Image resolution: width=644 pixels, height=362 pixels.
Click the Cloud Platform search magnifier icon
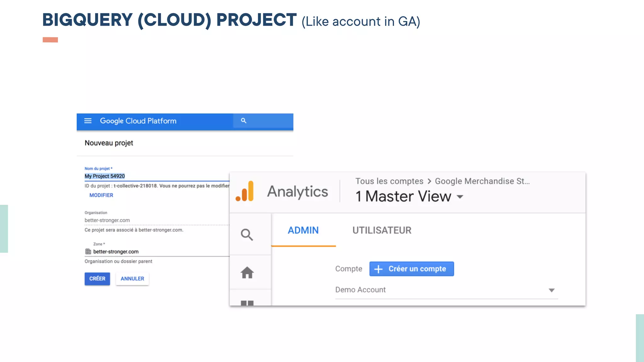(x=243, y=121)
